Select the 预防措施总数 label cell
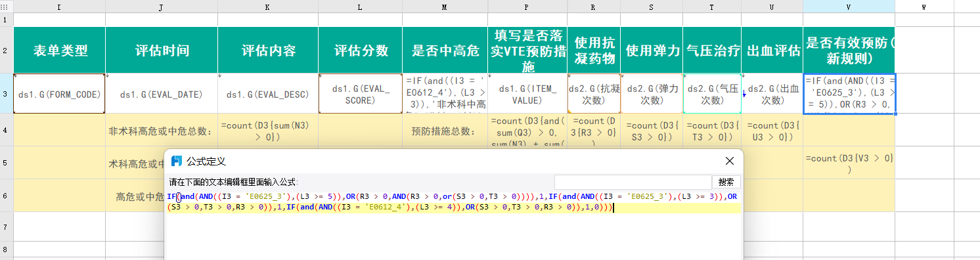 click(x=445, y=131)
